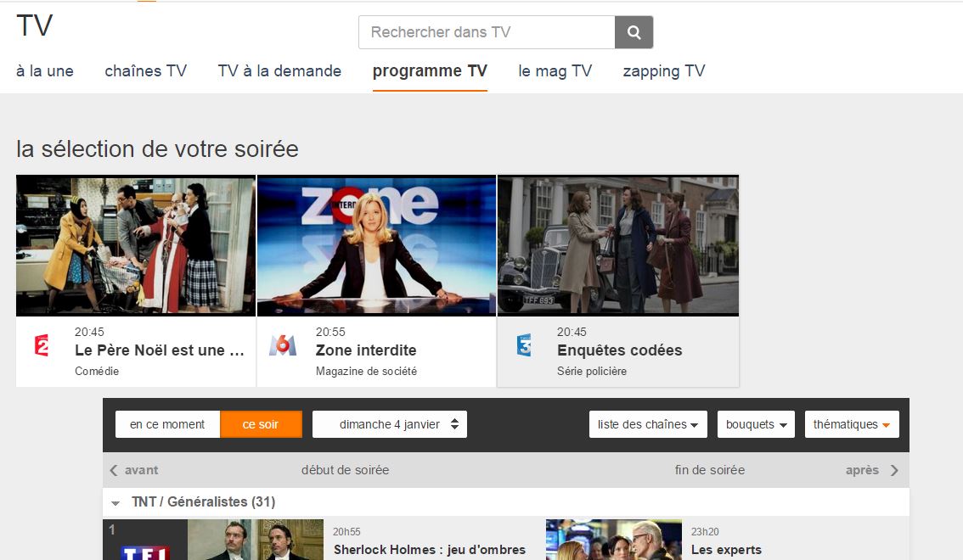Click the fin de soirée link
This screenshot has height=560, width=963.
pos(709,470)
